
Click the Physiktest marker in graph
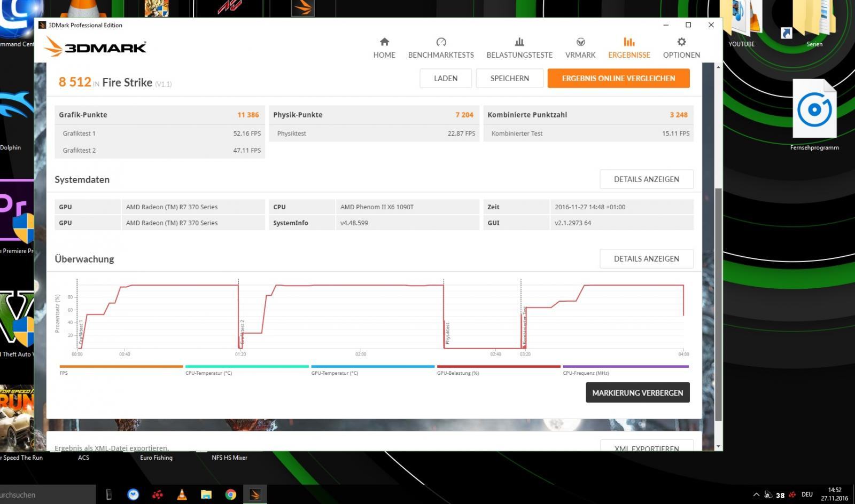click(448, 333)
